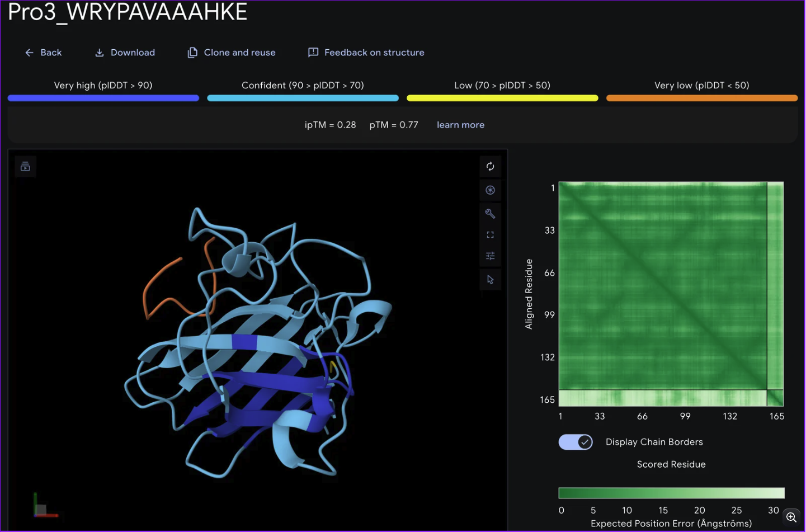Toggle Display Chain Borders switch

click(576, 442)
